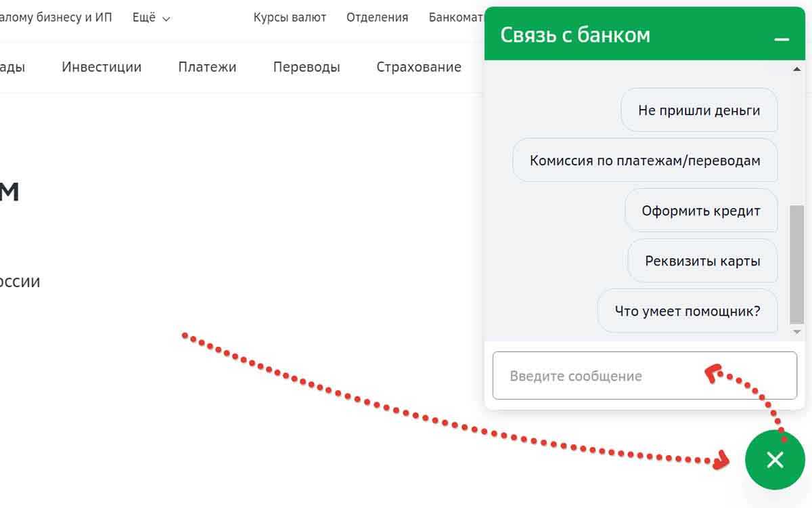
Task: Choose the Не пришли деньги quick reply
Action: coord(699,110)
